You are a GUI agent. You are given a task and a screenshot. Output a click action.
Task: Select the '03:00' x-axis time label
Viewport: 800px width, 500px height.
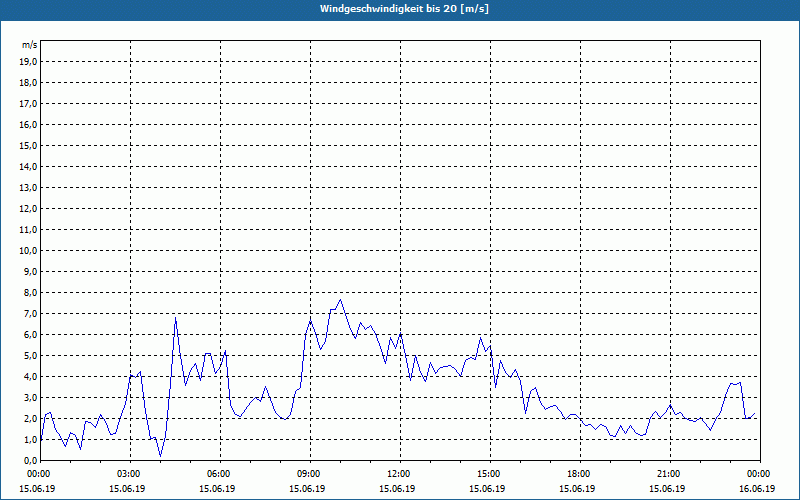click(x=131, y=474)
